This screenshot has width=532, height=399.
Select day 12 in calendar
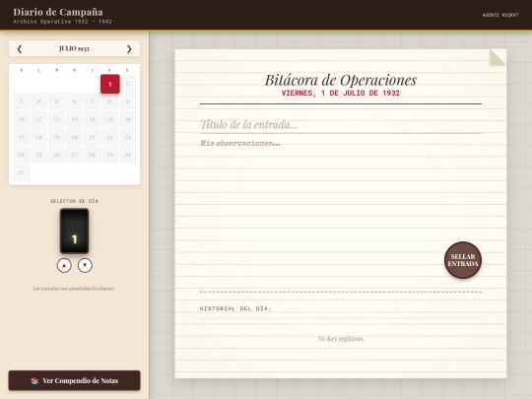click(57, 119)
